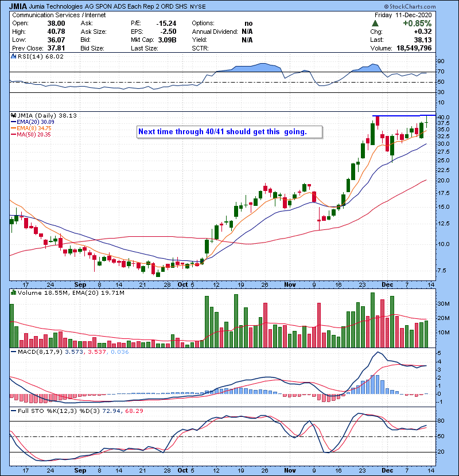This screenshot has height=476, width=459.
Task: Click the MA(50) 20.35 legend entry
Action: pos(30,135)
